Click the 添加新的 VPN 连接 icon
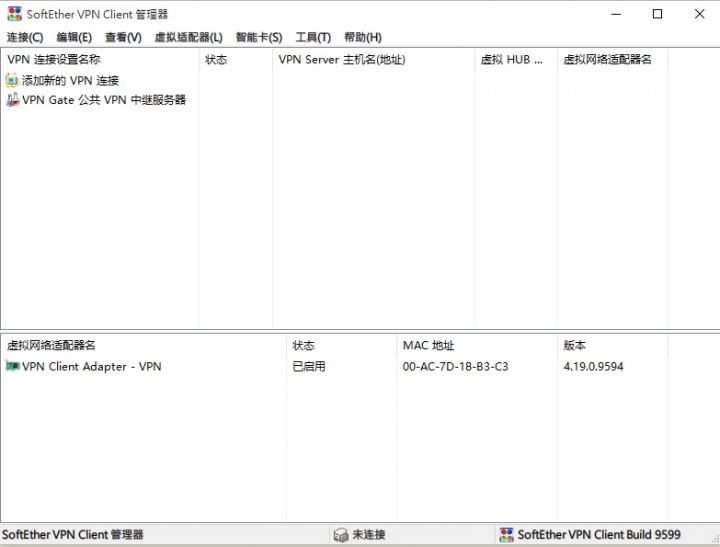Screen dimensions: 720x547 click(x=12, y=80)
